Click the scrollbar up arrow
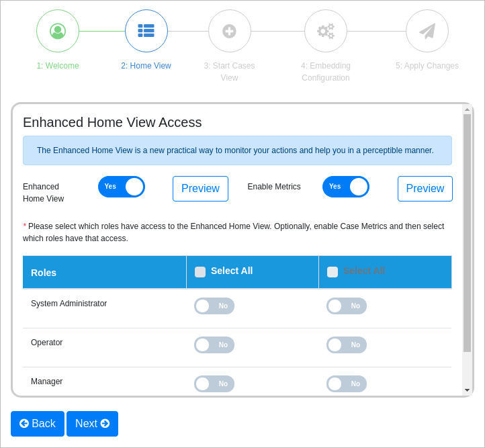 [x=468, y=109]
